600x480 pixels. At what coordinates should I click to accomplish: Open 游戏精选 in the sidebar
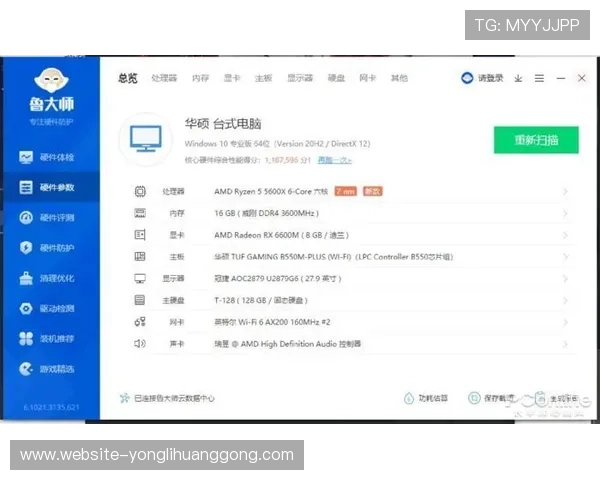pos(47,369)
